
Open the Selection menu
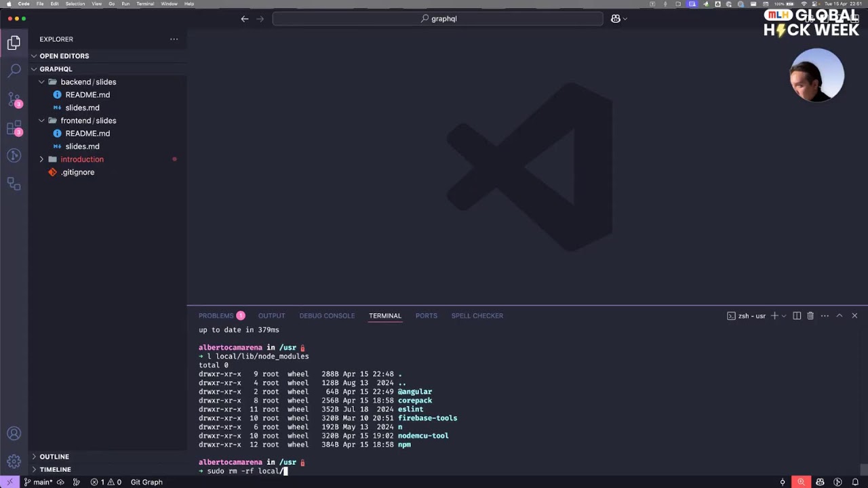pos(75,4)
